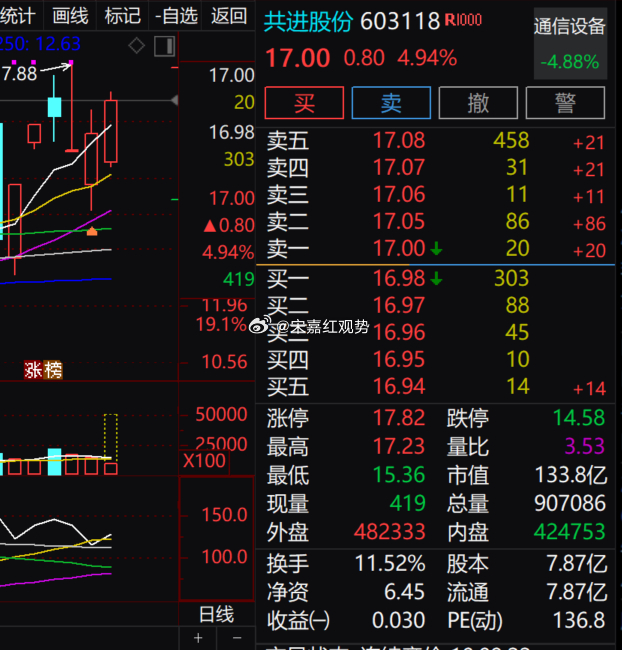This screenshot has height=650, width=622.
Task: Zoom out the chart with minus button
Action: tap(237, 638)
